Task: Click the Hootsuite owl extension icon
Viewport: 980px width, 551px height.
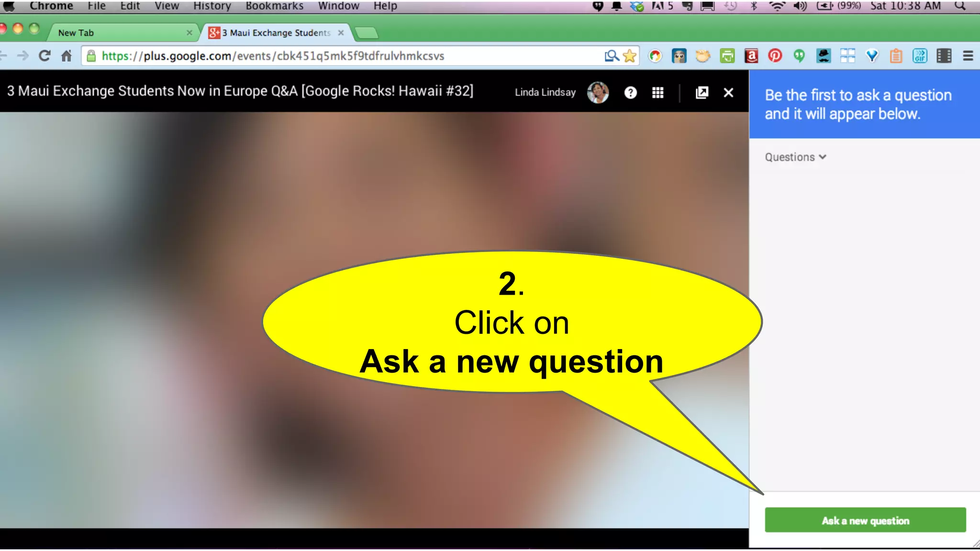Action: click(x=679, y=56)
